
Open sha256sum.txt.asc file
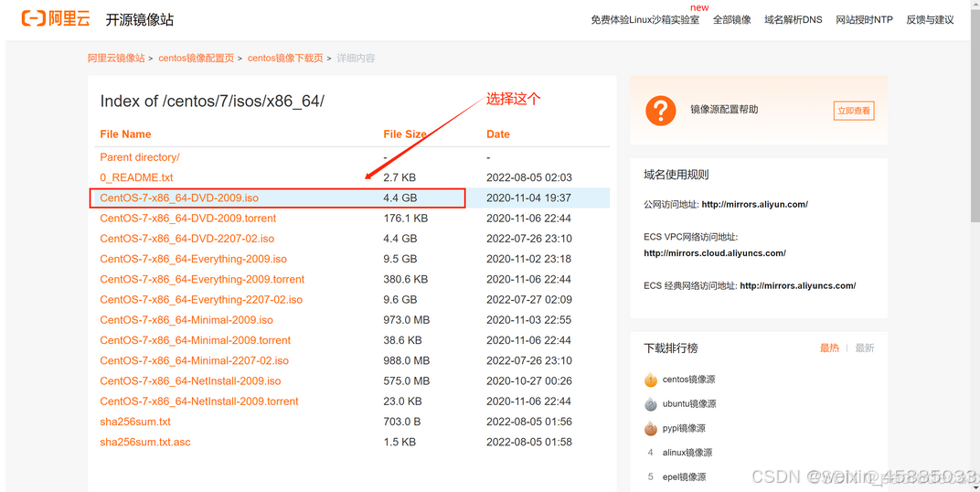tap(145, 442)
